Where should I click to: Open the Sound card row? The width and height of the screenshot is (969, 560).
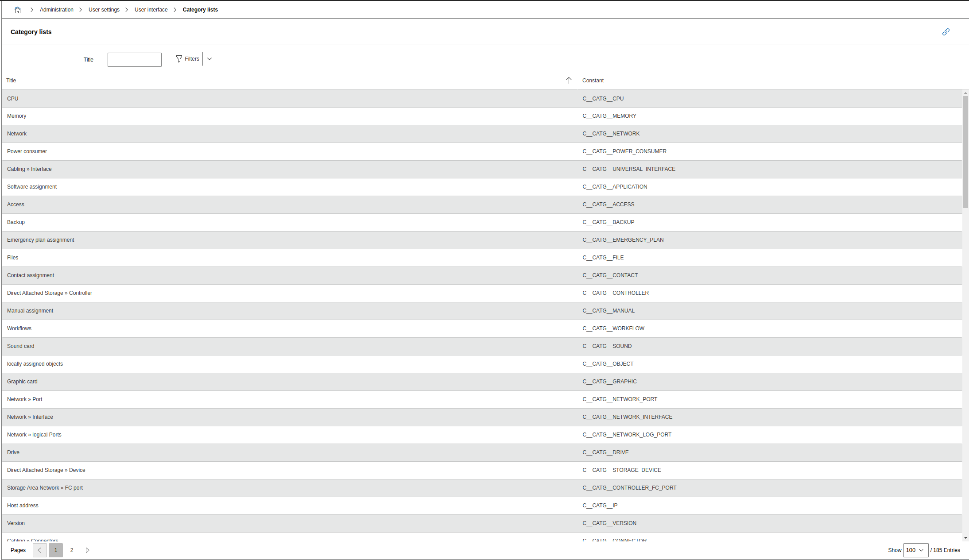pos(482,346)
